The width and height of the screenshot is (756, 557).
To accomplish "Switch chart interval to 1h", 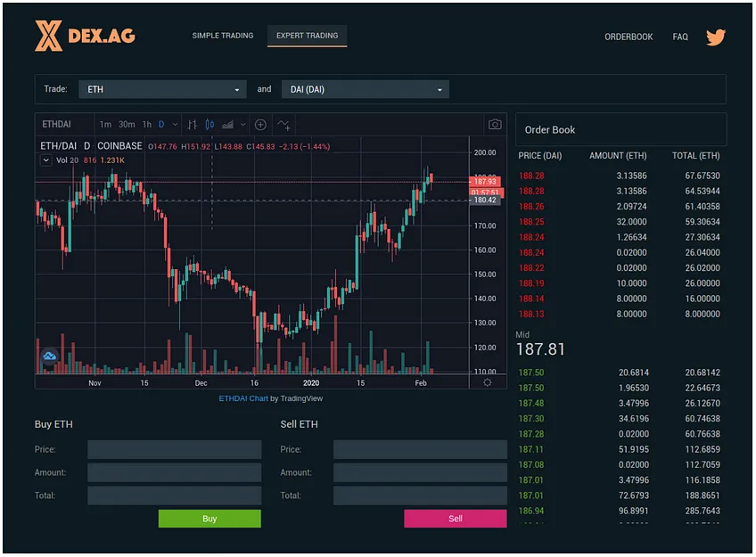I will point(147,125).
